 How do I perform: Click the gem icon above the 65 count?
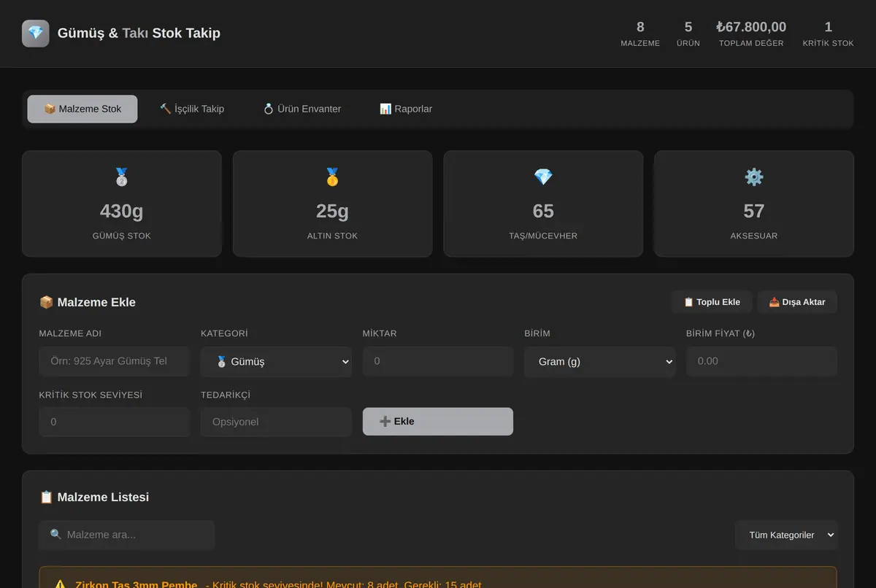click(543, 177)
